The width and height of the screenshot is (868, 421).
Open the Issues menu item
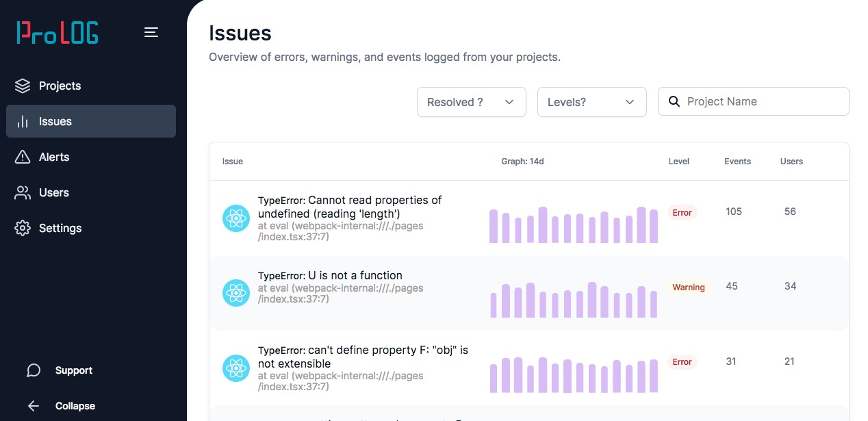91,121
